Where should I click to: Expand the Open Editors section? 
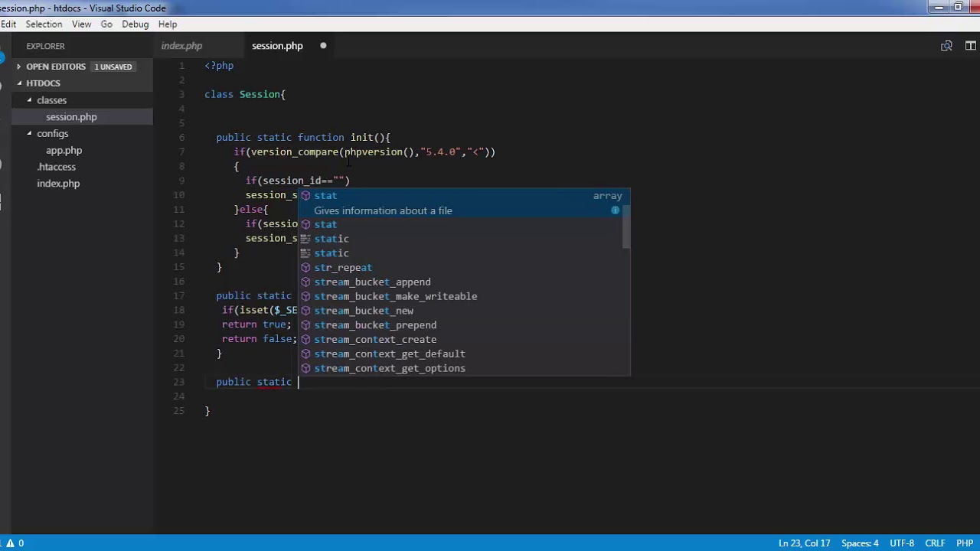tap(19, 67)
